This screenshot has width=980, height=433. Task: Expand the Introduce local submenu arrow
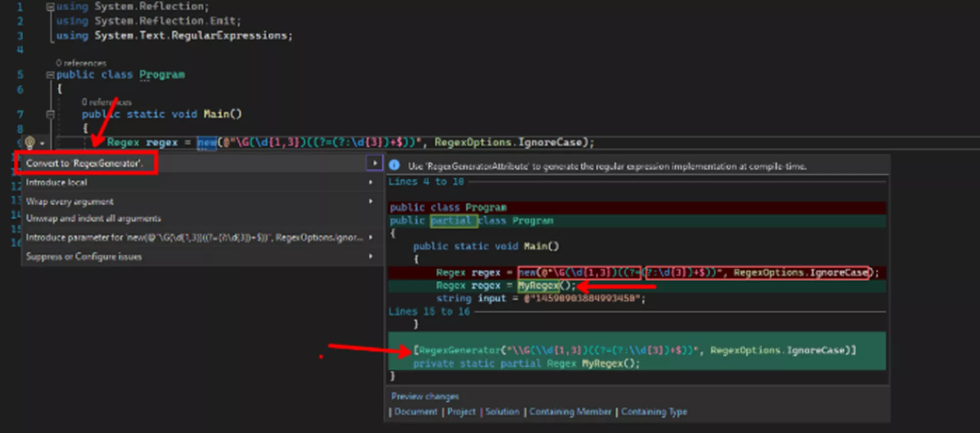coord(371,182)
